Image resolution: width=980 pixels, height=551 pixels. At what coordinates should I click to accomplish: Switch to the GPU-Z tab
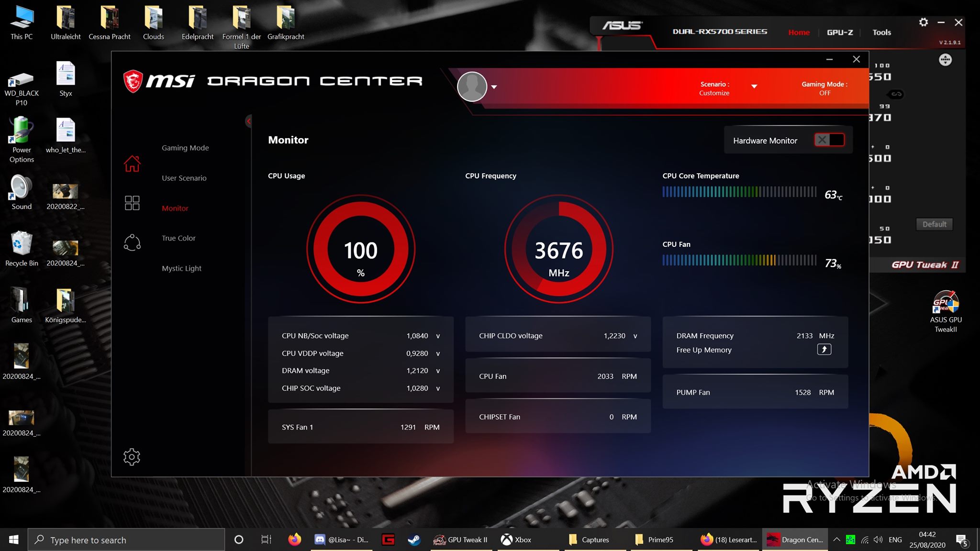(x=839, y=33)
